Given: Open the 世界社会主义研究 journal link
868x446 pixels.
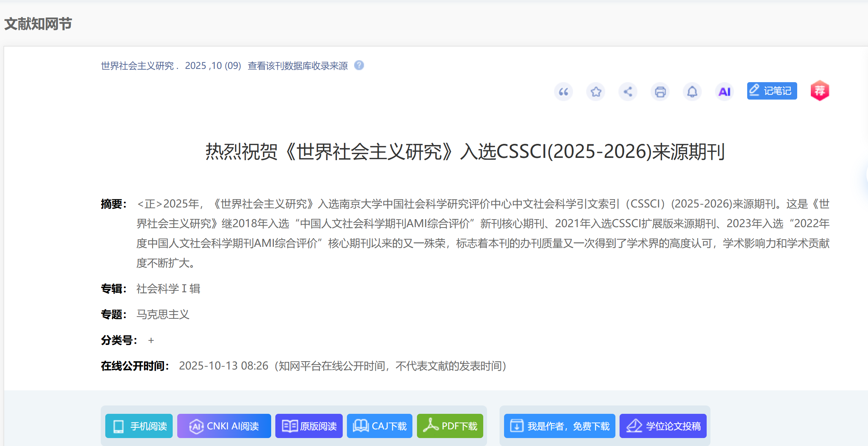Looking at the screenshot, I should tap(137, 66).
